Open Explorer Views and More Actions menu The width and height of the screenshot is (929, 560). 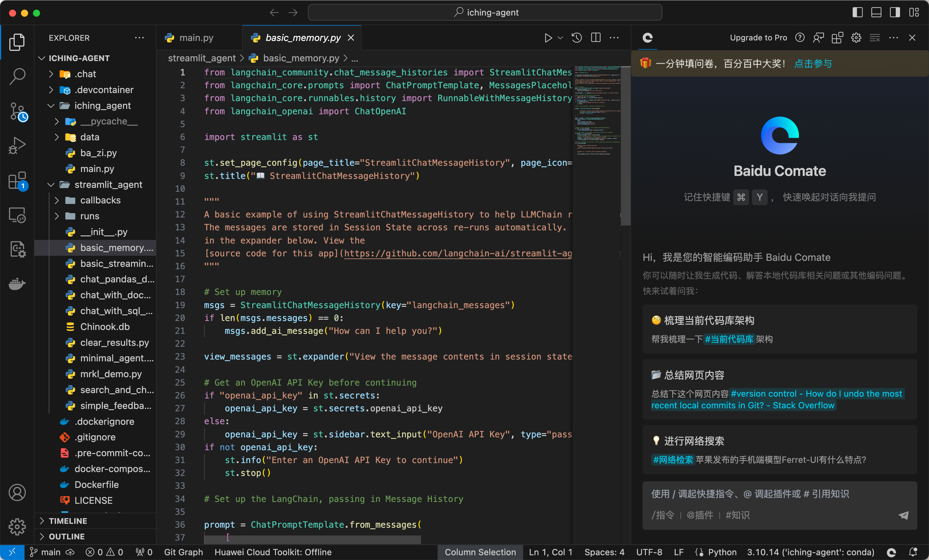139,38
